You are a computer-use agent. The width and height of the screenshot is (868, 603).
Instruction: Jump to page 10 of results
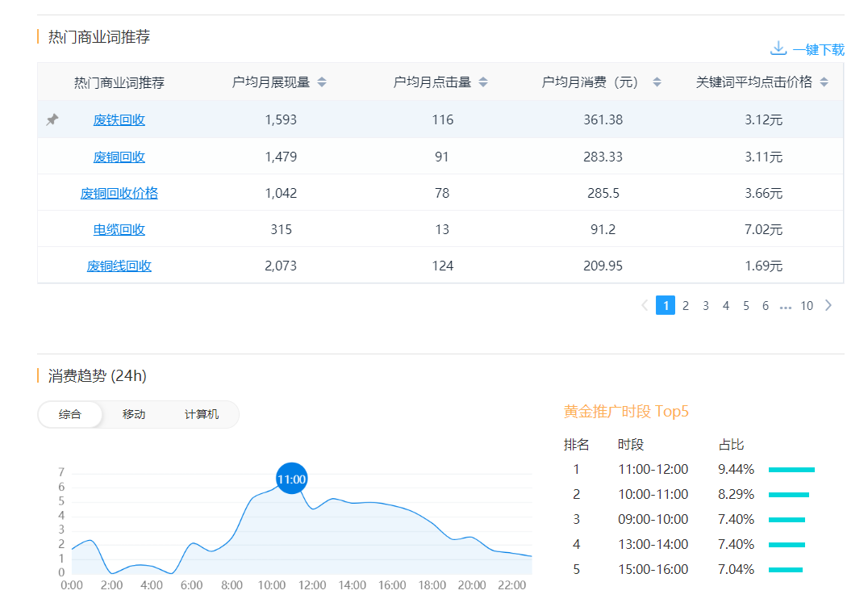[x=807, y=305]
